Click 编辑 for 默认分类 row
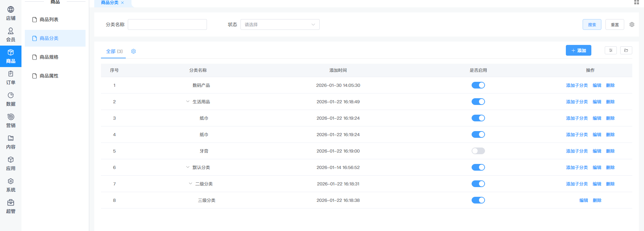This screenshot has height=231, width=644. tap(597, 167)
